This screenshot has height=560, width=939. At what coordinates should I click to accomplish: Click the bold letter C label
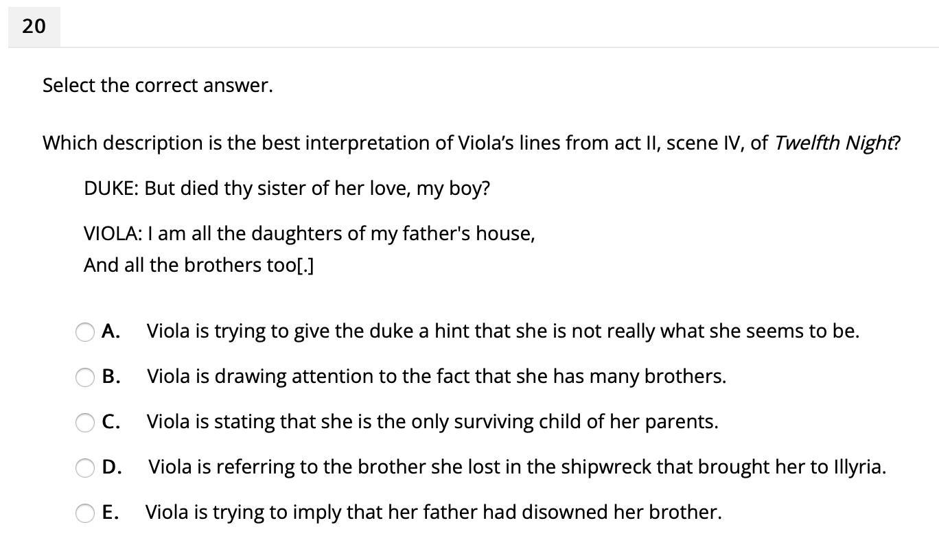tap(111, 421)
